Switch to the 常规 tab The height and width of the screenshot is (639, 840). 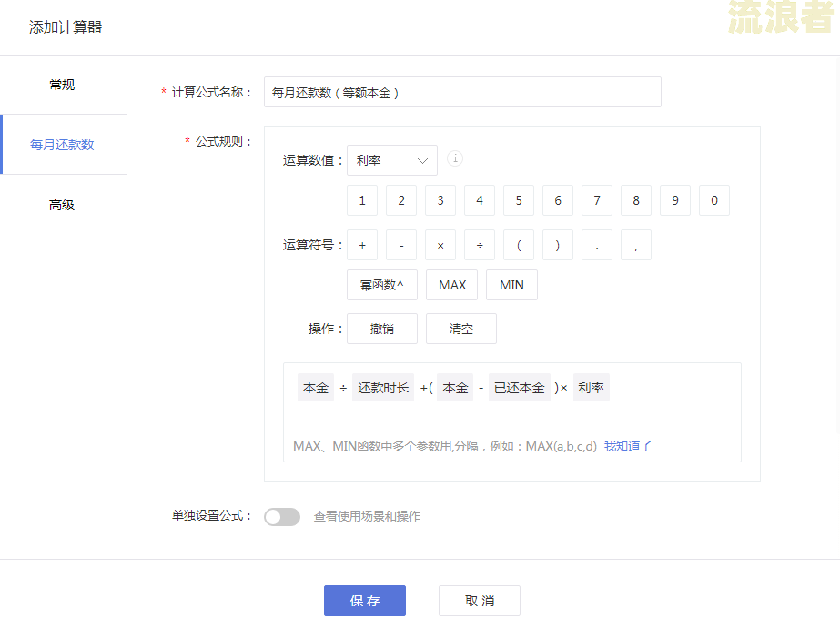click(x=62, y=85)
